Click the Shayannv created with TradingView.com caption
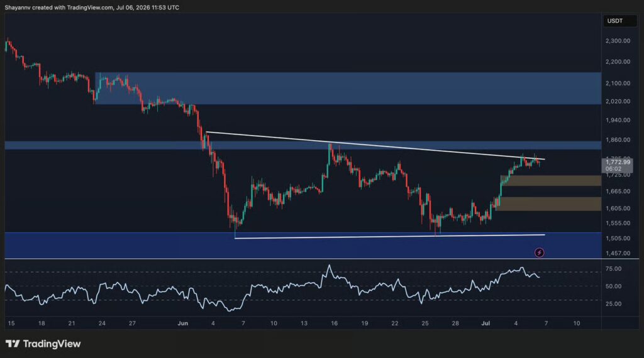The width and height of the screenshot is (644, 358). (x=92, y=8)
